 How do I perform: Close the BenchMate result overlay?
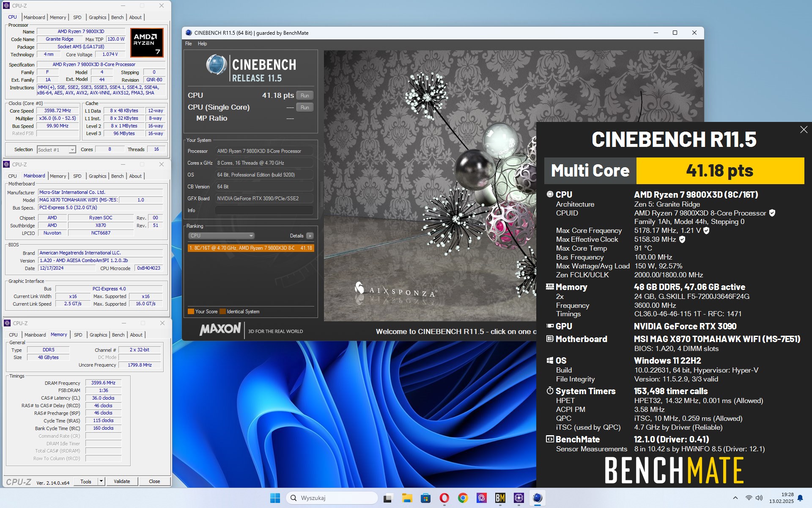(804, 130)
